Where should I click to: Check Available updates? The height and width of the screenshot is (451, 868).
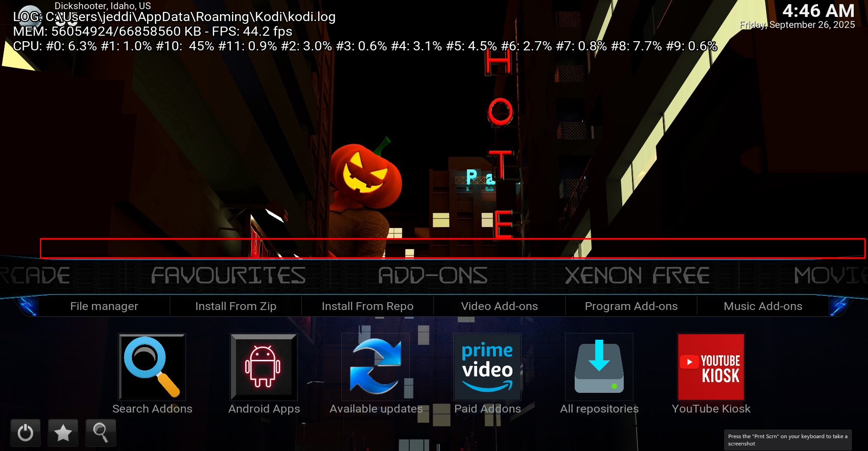(x=375, y=367)
